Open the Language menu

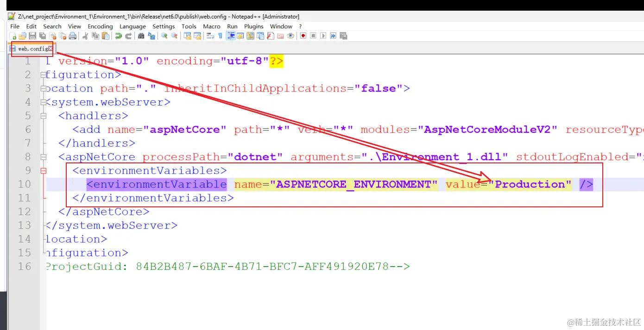click(133, 26)
